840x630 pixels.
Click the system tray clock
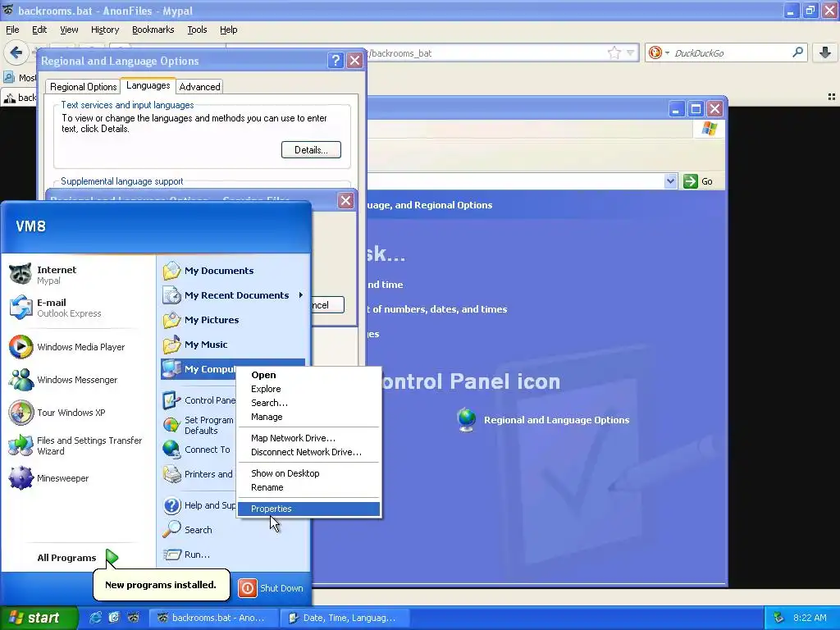[x=809, y=618]
